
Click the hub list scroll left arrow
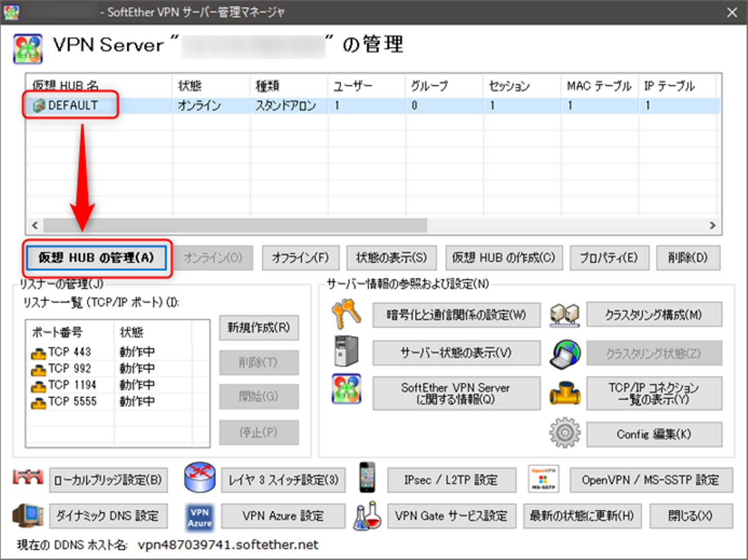pyautogui.click(x=35, y=225)
